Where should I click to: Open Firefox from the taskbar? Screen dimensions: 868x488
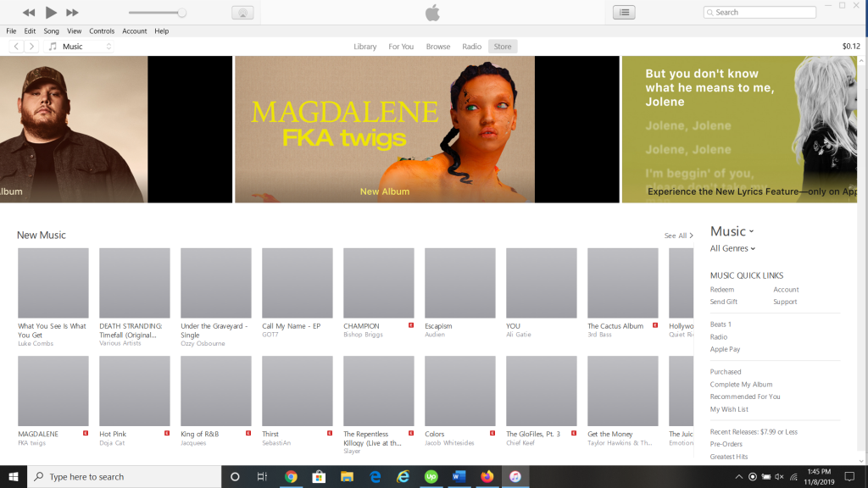pyautogui.click(x=487, y=476)
